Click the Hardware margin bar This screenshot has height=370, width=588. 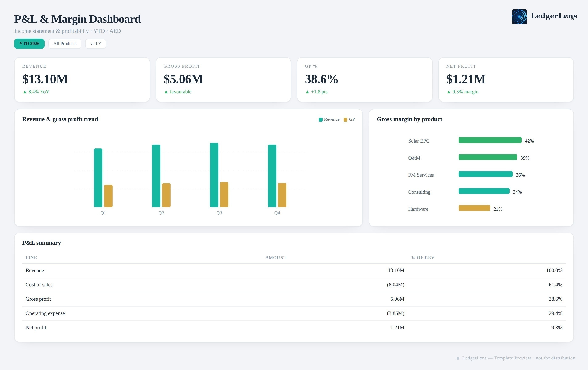click(474, 208)
